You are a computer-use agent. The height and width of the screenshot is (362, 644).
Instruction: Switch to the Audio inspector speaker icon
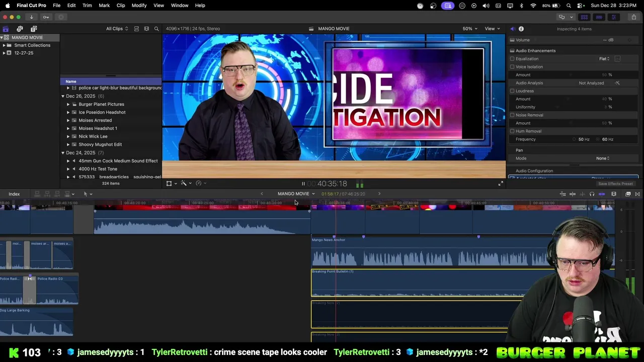click(x=513, y=29)
